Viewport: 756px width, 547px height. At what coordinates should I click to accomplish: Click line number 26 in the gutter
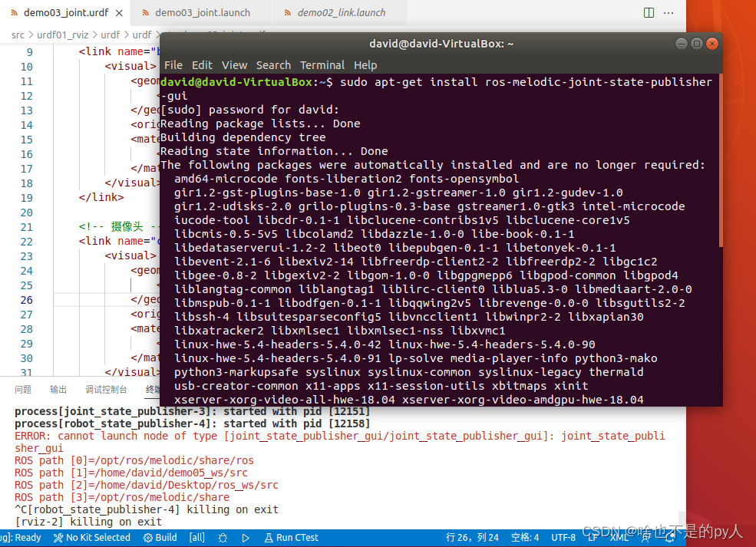coord(27,300)
